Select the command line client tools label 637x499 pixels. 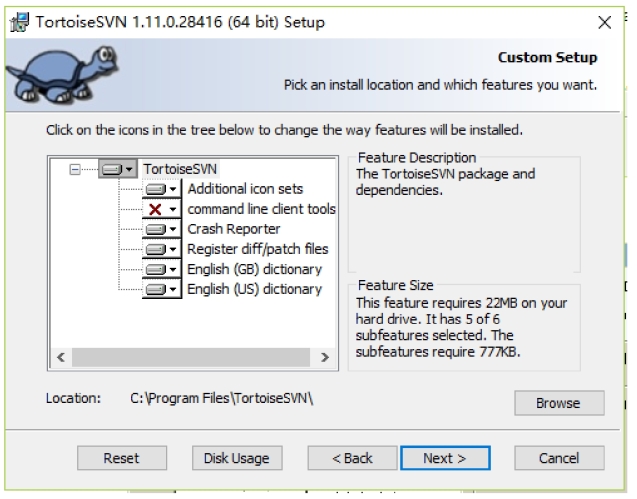point(261,209)
